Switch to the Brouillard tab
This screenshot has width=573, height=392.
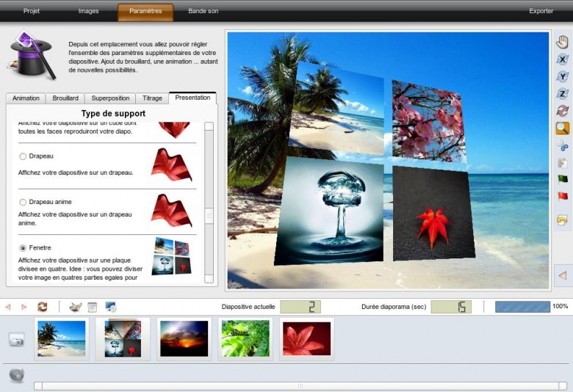65,98
